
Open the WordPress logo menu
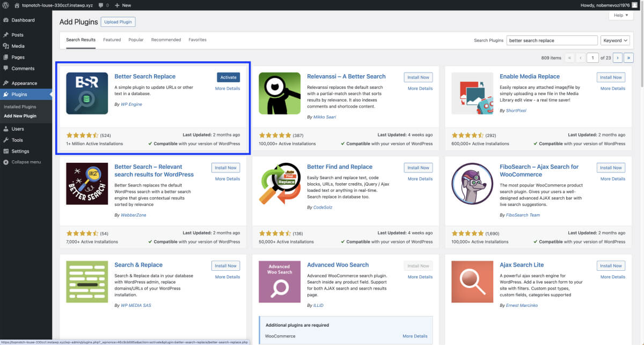tap(5, 5)
